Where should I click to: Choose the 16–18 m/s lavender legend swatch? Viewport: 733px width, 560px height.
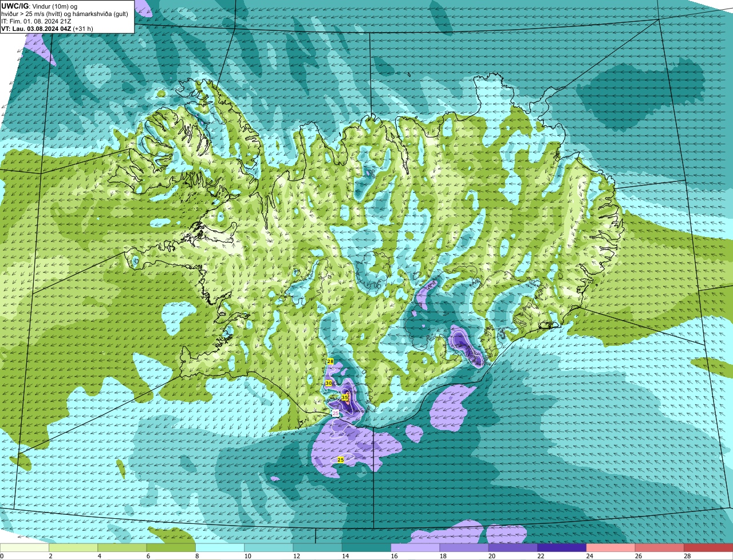click(415, 547)
